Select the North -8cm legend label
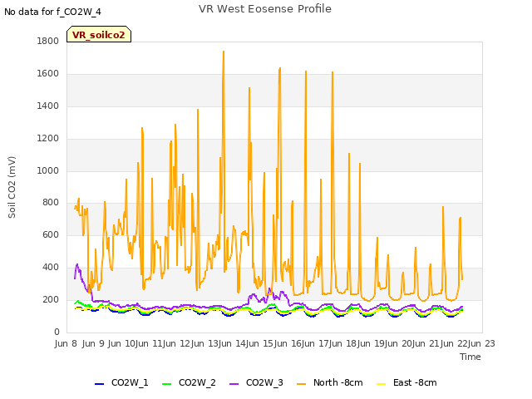The image size is (532, 399). tap(338, 382)
